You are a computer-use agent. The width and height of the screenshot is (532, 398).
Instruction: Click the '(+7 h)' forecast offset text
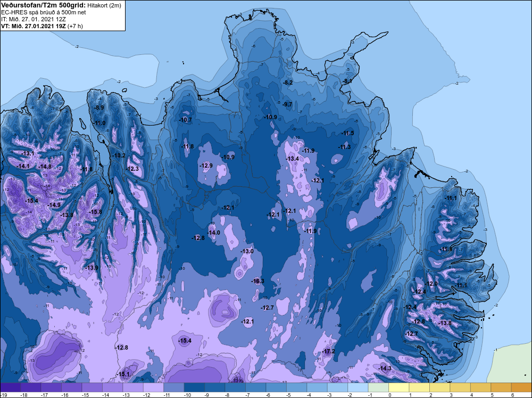pos(76,26)
